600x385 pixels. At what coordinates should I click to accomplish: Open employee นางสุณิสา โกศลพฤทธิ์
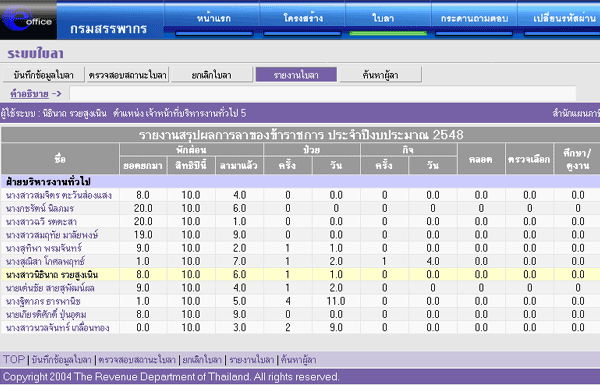pos(45,261)
